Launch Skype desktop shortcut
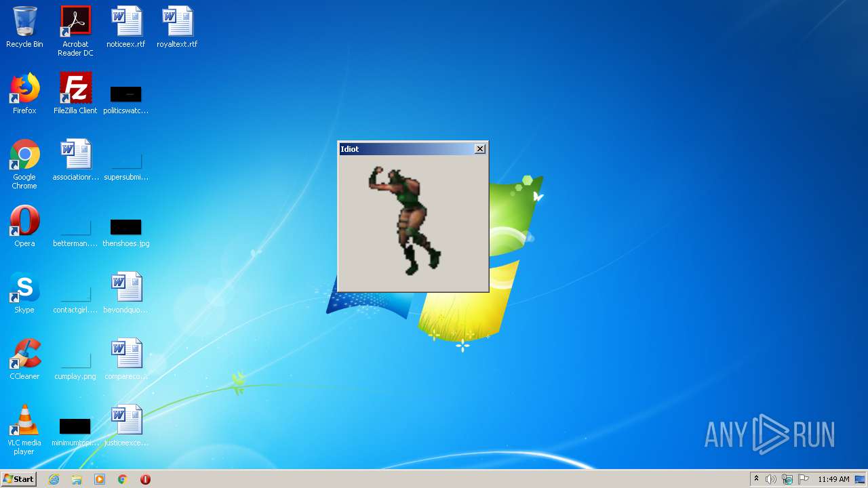This screenshot has height=488, width=868. (24, 293)
